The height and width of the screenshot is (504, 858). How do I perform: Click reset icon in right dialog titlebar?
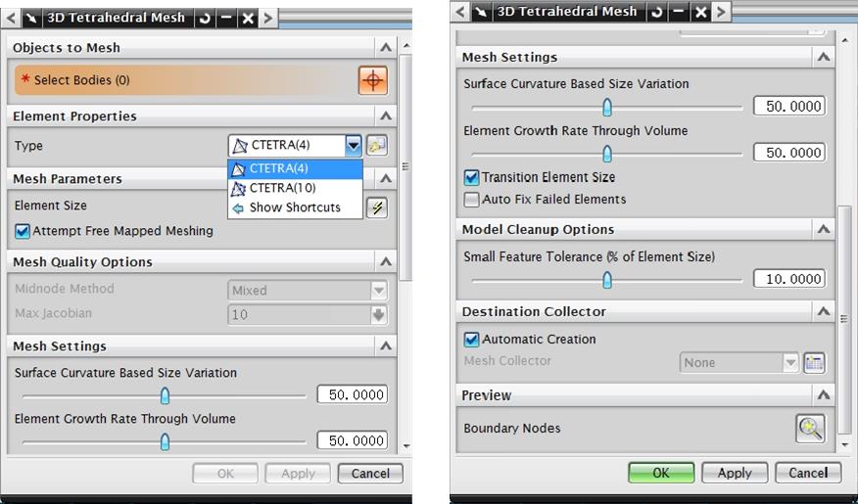(x=657, y=12)
